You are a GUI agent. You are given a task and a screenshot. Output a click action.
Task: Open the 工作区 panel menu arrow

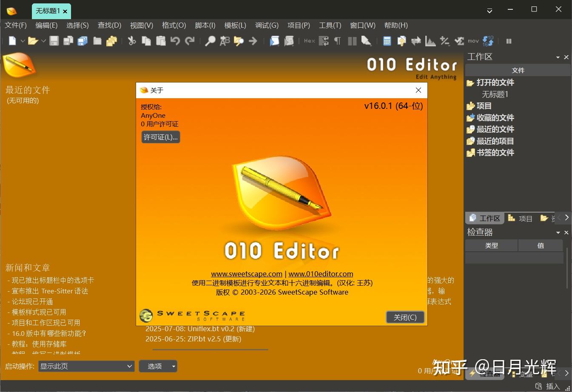click(558, 57)
